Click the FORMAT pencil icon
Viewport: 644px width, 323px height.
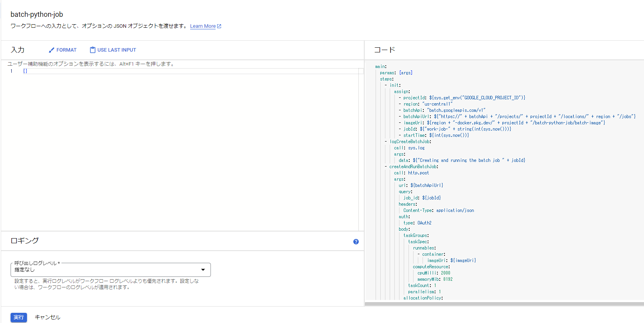coord(51,50)
